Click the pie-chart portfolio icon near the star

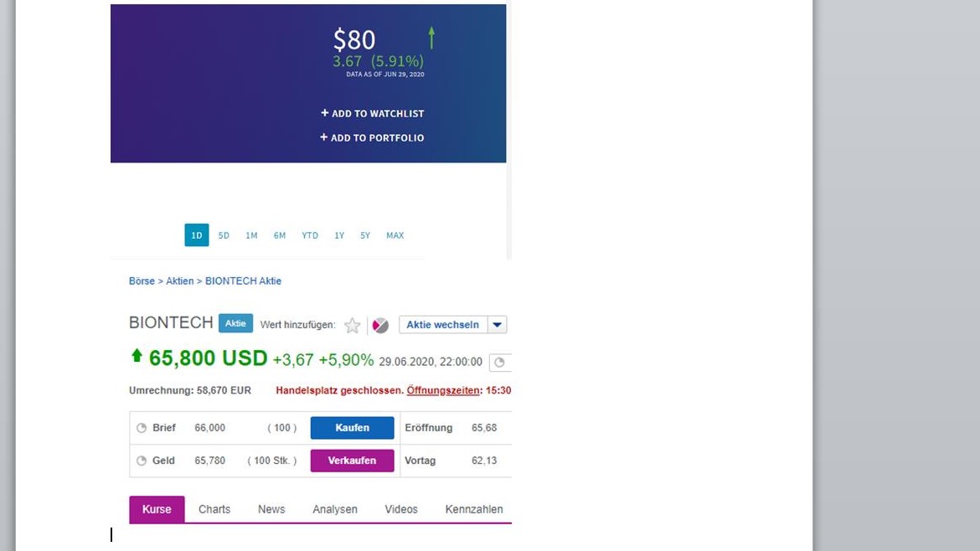pyautogui.click(x=380, y=326)
